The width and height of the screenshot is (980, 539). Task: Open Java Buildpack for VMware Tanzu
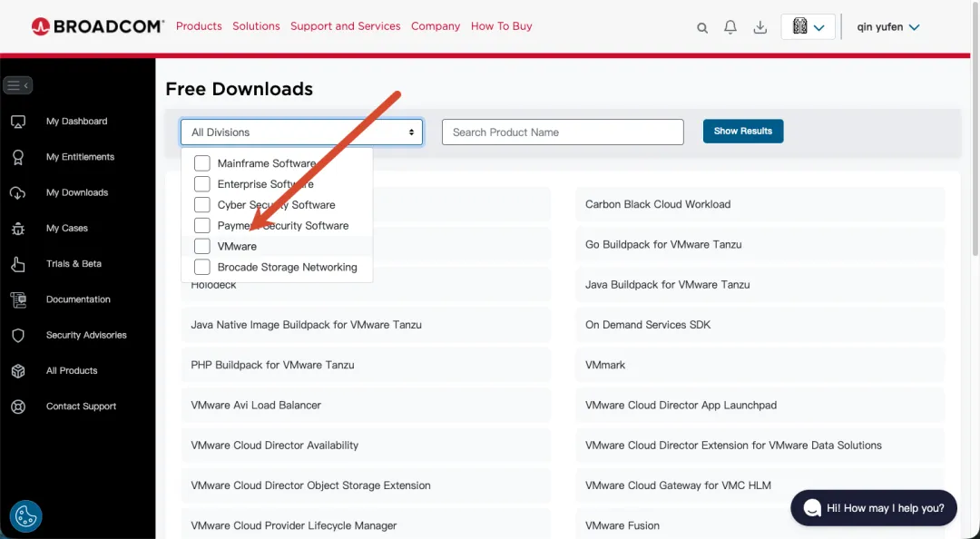point(759,285)
